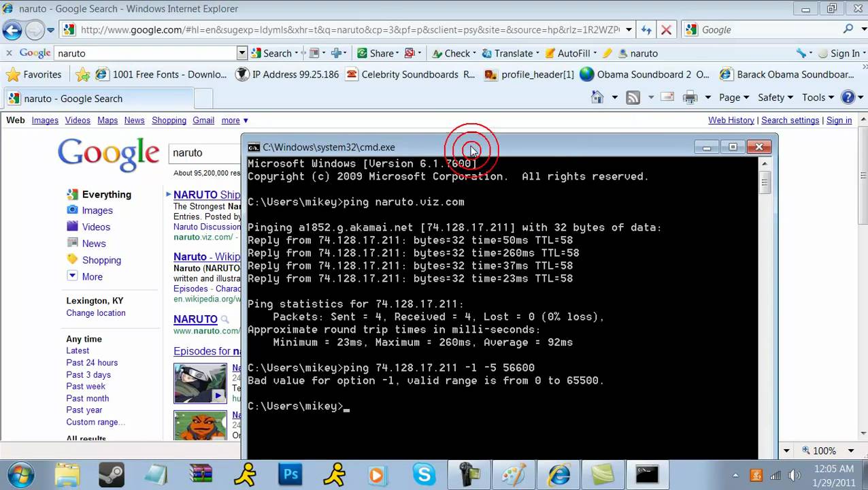This screenshot has height=490, width=868.
Task: Filter results by Past 24 hours
Action: (x=92, y=363)
